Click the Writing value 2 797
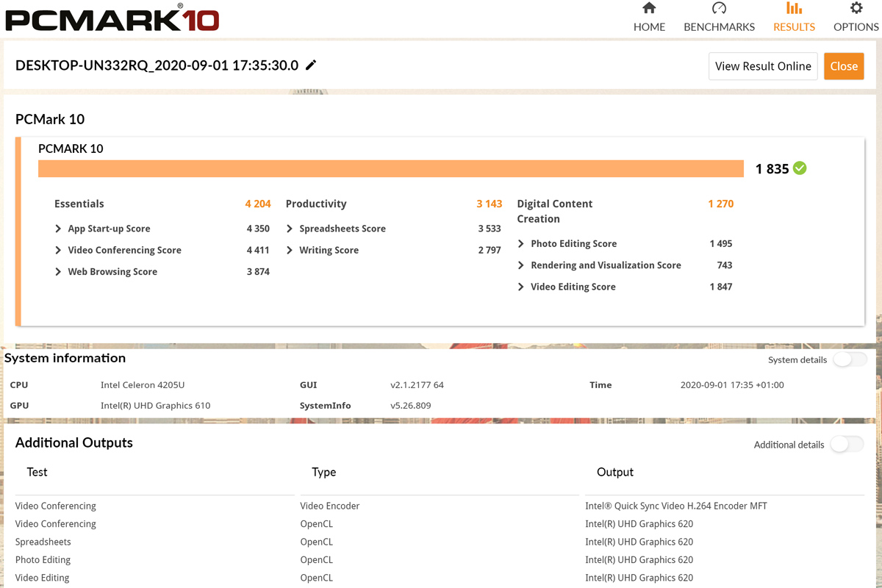Image resolution: width=882 pixels, height=588 pixels. [490, 250]
